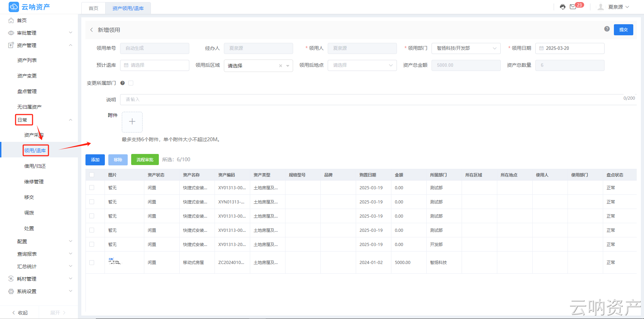Click the help icon next to 提交
Screen dimensions: 644x319
coord(607,29)
